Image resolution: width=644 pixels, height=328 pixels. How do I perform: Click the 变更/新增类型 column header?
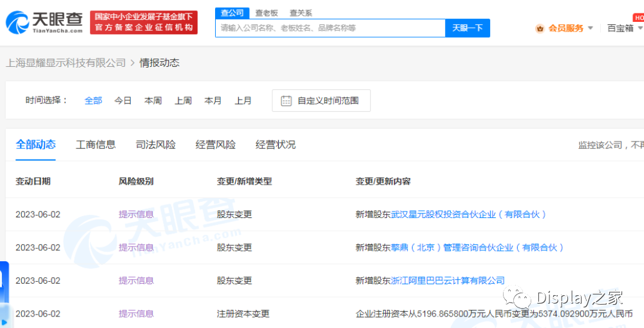click(x=244, y=181)
